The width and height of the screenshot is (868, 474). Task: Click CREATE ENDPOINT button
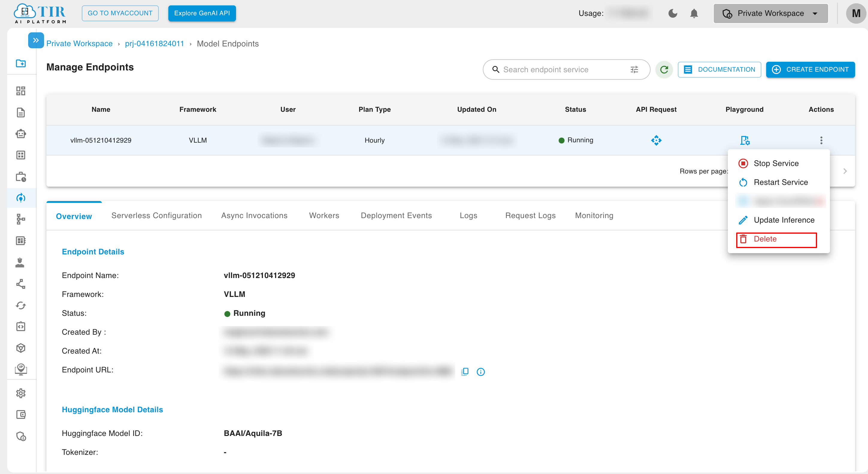coord(810,70)
